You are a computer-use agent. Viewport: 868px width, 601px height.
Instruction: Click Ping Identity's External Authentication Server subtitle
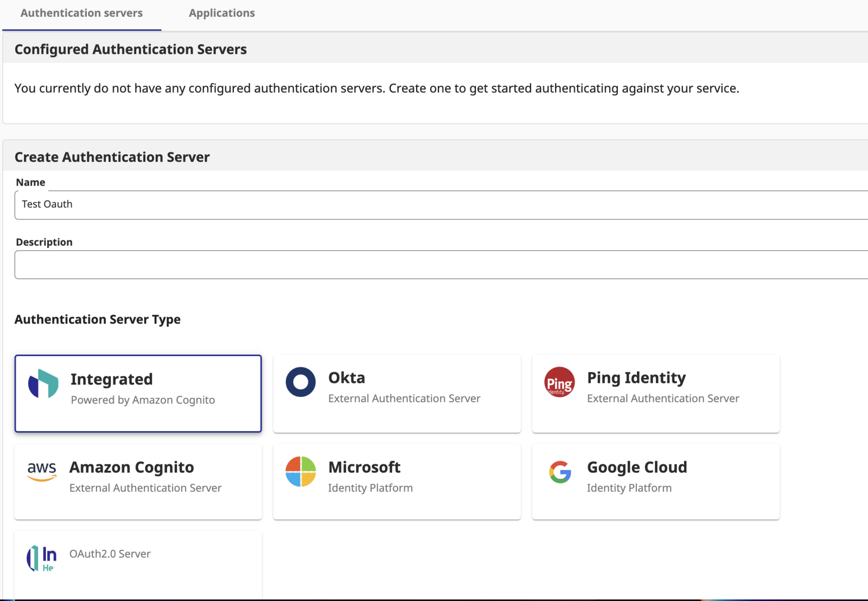[x=663, y=398]
